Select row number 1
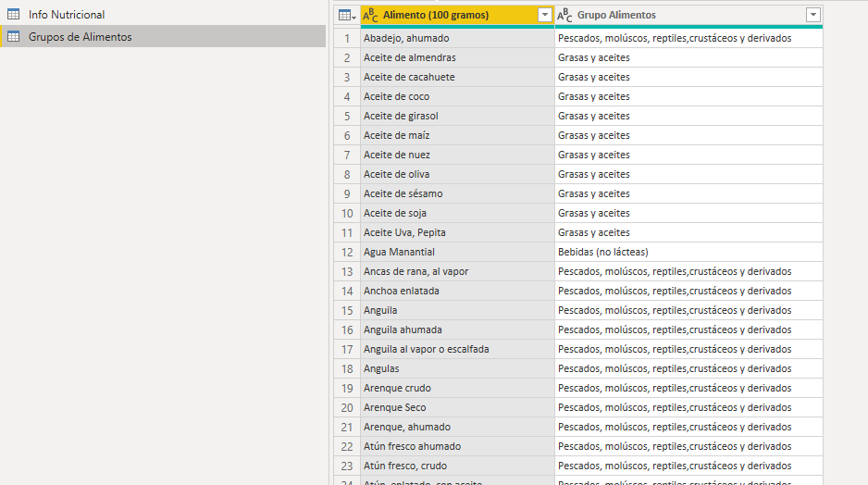This screenshot has height=485, width=868. pyautogui.click(x=347, y=38)
